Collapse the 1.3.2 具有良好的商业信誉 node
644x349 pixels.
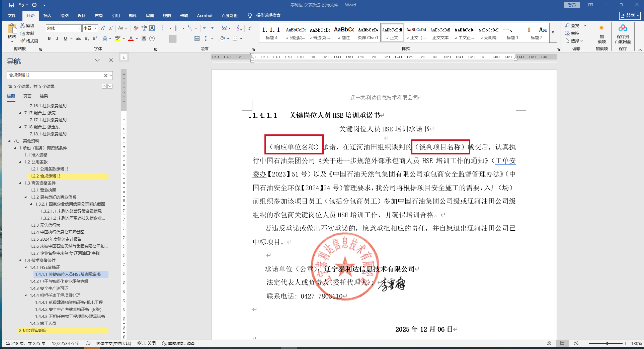26,197
